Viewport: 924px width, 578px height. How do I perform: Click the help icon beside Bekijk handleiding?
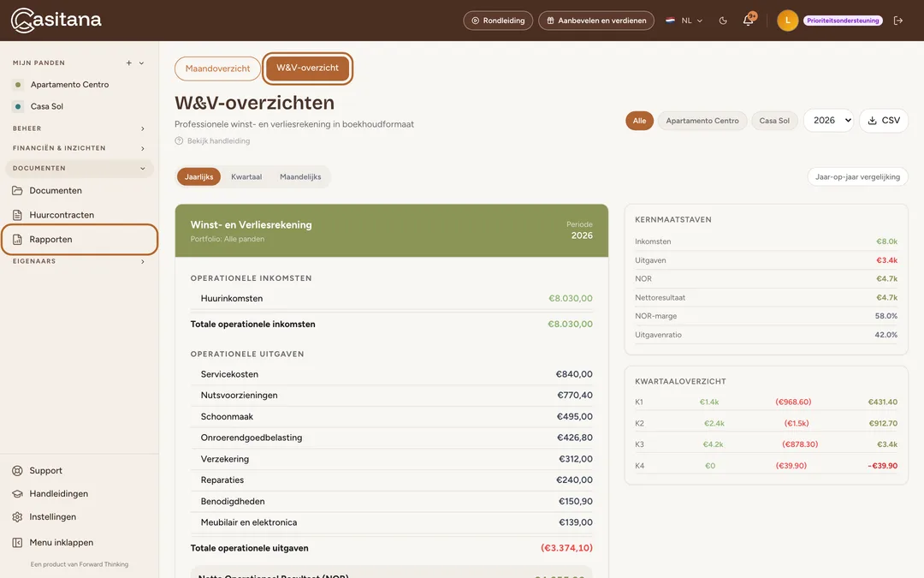point(179,141)
